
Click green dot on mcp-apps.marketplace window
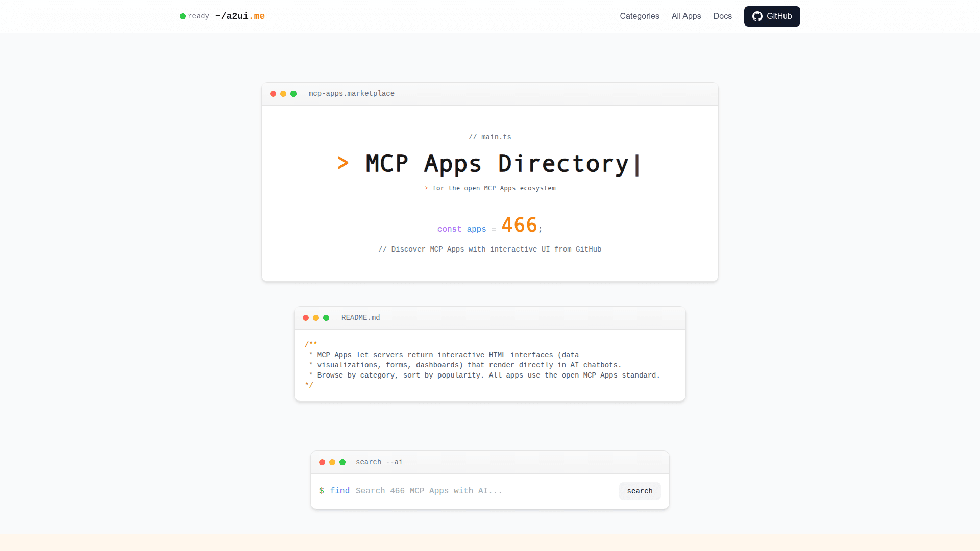(293, 94)
